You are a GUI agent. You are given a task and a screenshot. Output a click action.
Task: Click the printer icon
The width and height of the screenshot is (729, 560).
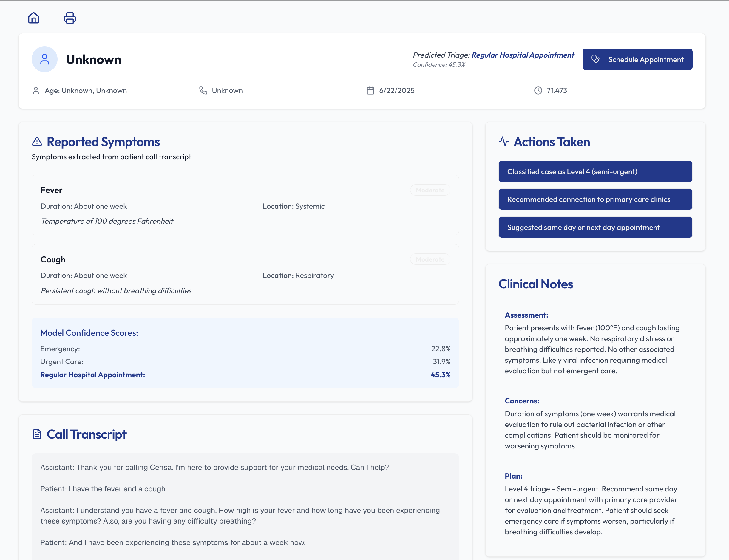(x=70, y=18)
